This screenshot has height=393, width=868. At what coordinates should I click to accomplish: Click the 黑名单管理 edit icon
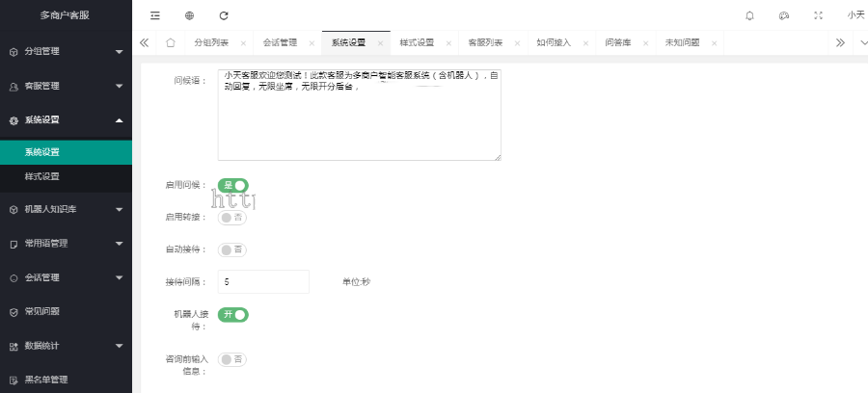click(x=14, y=380)
